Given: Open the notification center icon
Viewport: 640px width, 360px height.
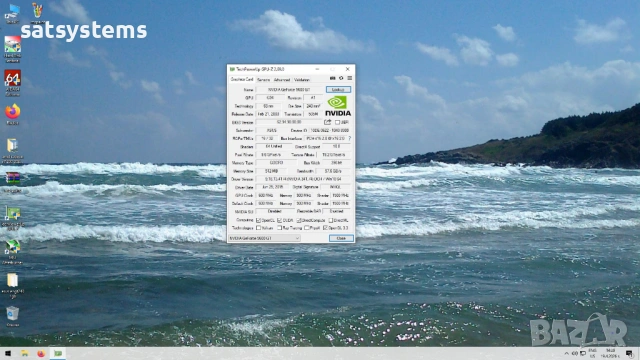Looking at the screenshot, I should coord(629,353).
